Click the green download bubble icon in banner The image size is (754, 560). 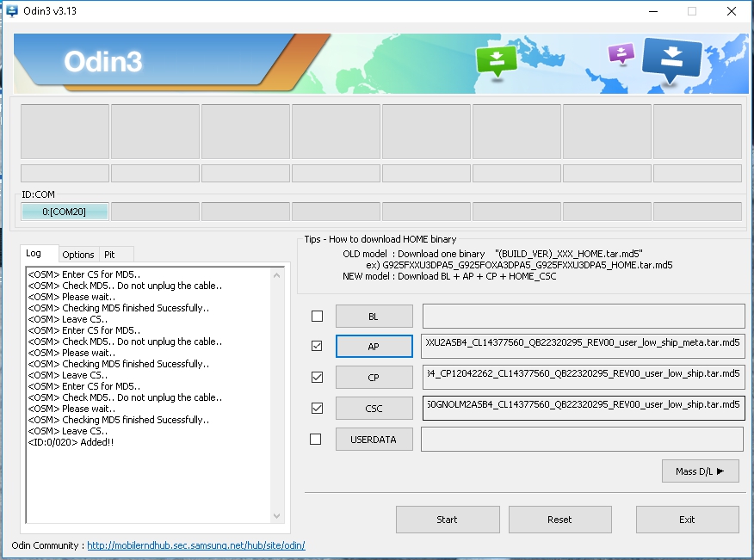(x=497, y=60)
